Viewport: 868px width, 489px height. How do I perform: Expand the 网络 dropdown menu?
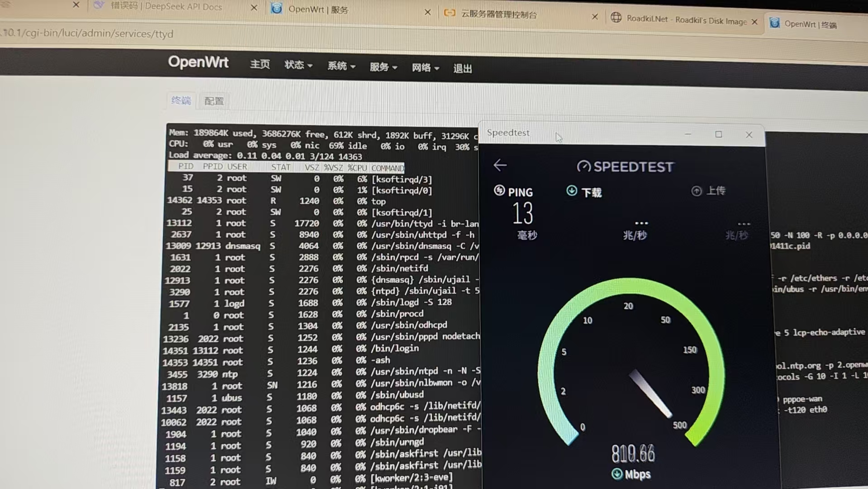[425, 68]
